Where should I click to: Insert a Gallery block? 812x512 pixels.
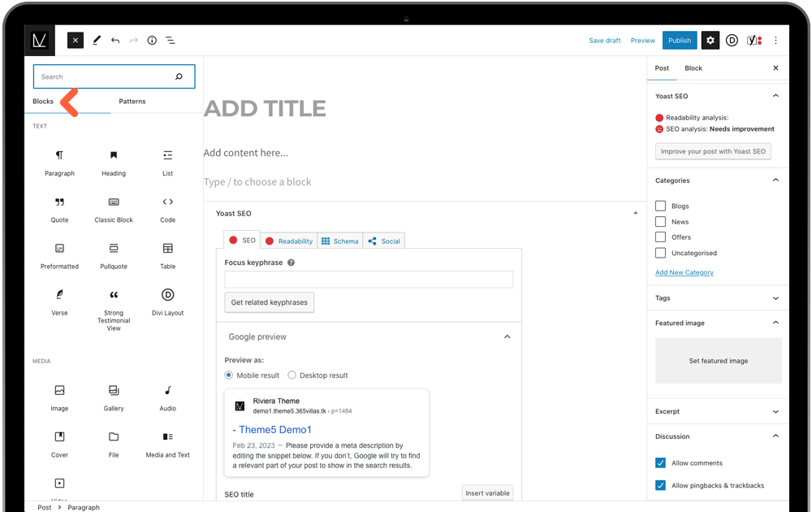pyautogui.click(x=114, y=398)
